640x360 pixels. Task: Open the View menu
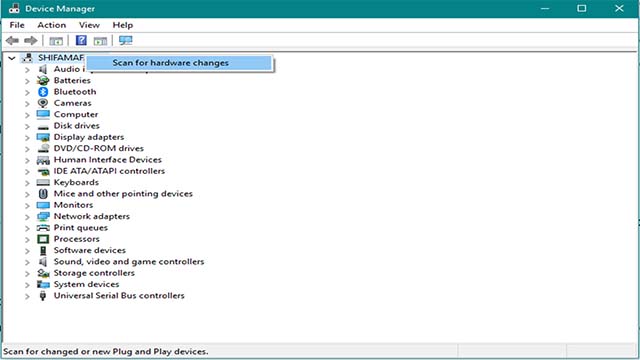89,25
